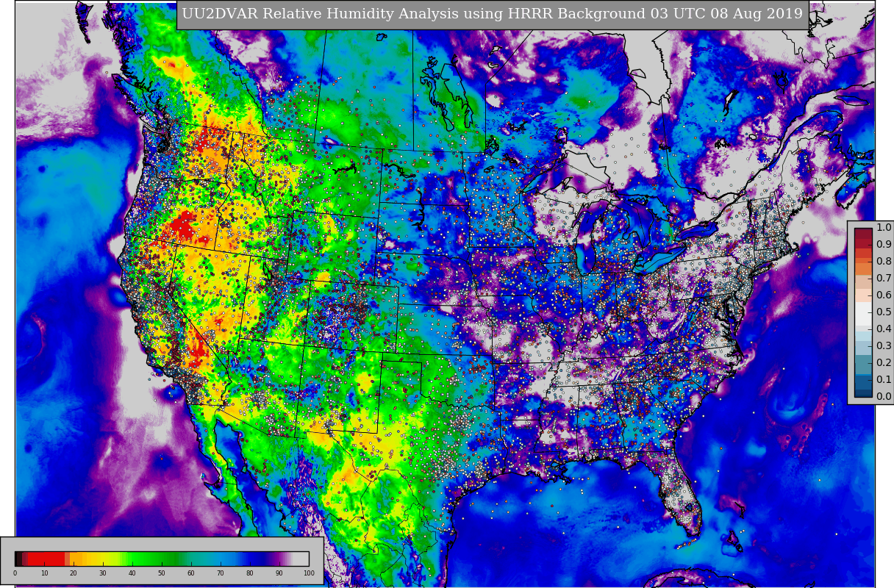Image resolution: width=894 pixels, height=588 pixels.
Task: Click the UU2DVAR Relative Humidity Analysis title
Action: click(x=493, y=15)
